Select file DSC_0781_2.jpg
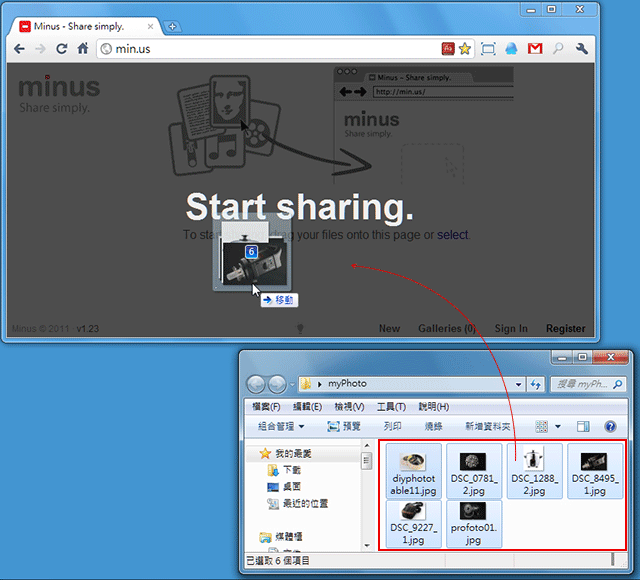 coord(474,471)
